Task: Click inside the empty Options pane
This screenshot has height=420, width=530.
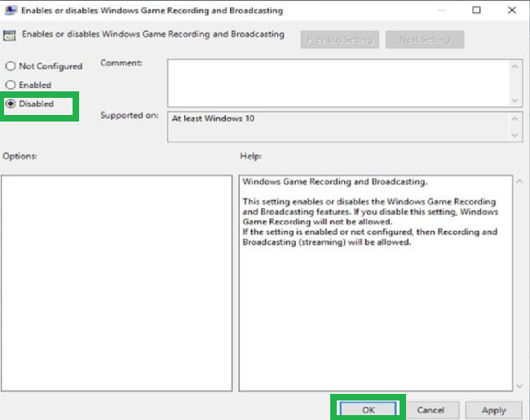Action: coord(117,283)
